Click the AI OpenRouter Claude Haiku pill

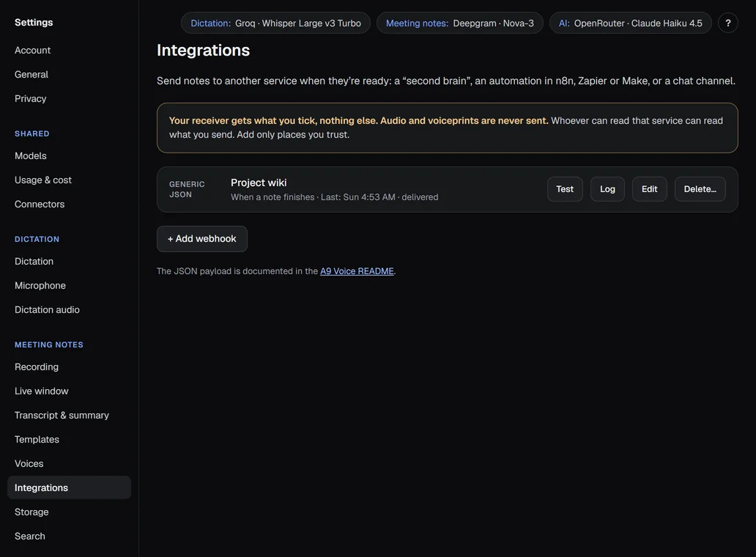(630, 23)
